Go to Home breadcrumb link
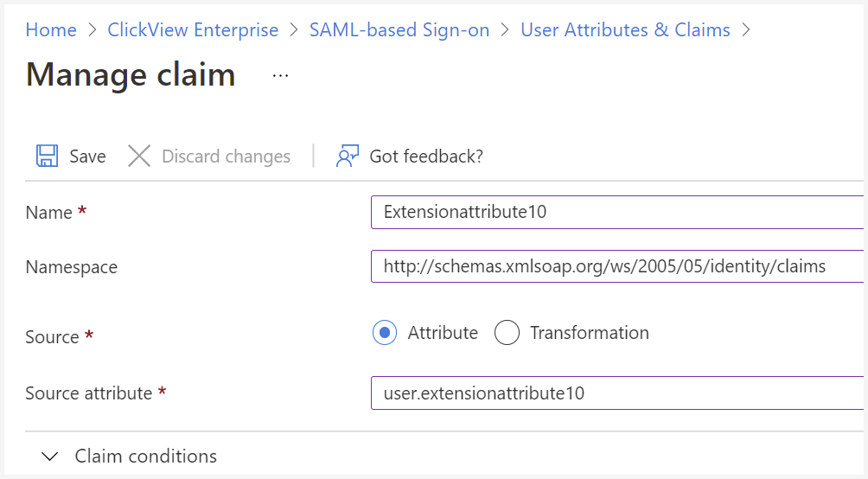Screen dimensions: 868x479 [x=51, y=30]
